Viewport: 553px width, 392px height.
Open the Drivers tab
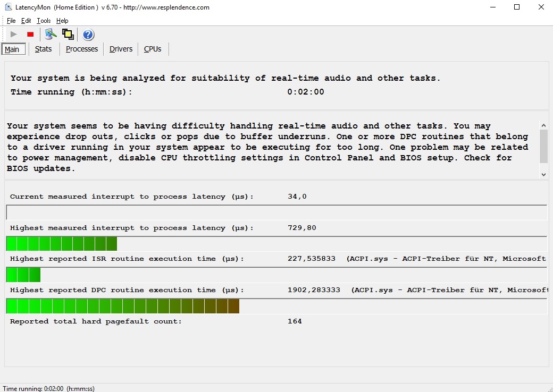click(x=121, y=49)
